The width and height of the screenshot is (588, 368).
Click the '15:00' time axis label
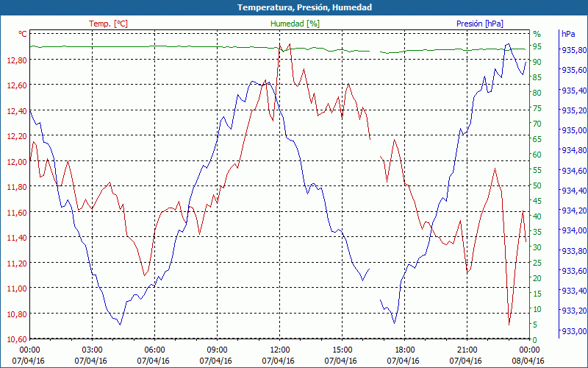pyautogui.click(x=342, y=350)
